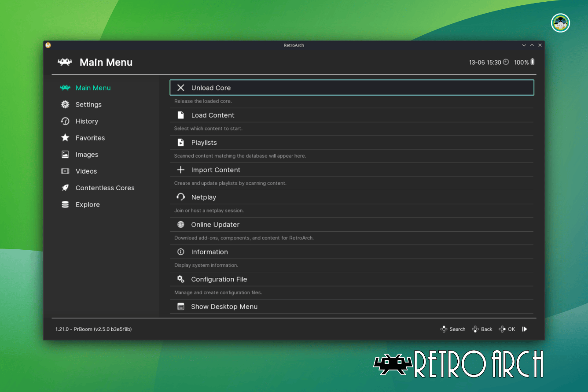
Task: Click the Information circle icon
Action: coord(180,251)
